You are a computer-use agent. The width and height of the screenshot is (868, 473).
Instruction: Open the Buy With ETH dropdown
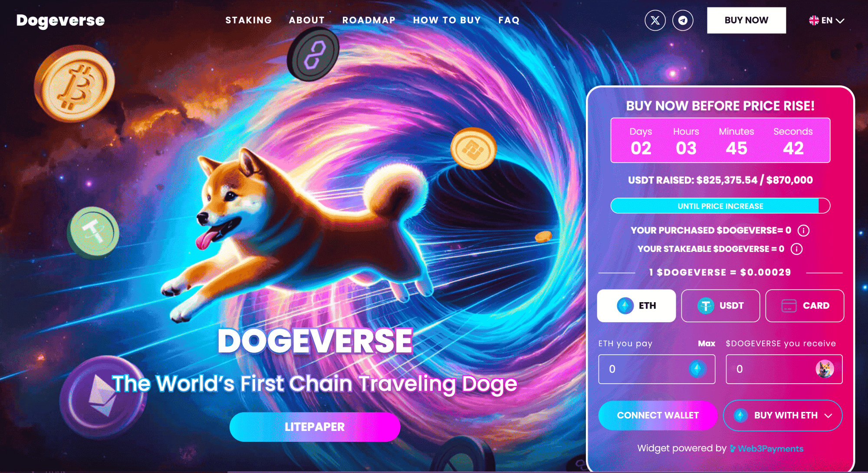point(783,415)
